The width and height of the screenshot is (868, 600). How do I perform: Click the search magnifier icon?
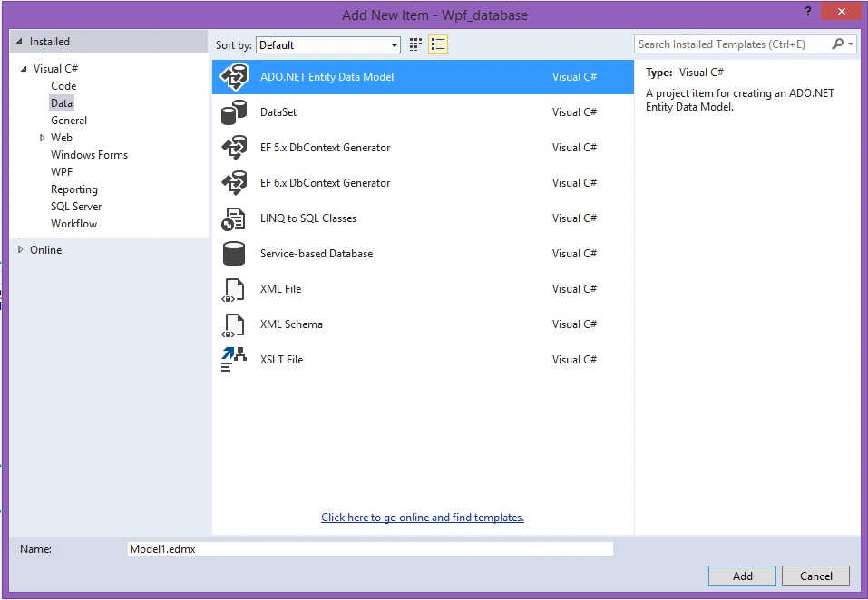point(837,44)
